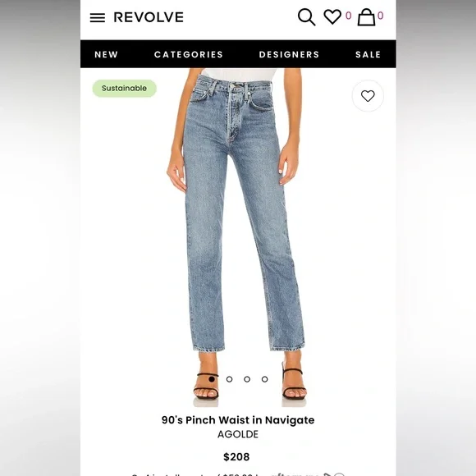476x476 pixels.
Task: Click the $208 price text
Action: [x=236, y=456]
